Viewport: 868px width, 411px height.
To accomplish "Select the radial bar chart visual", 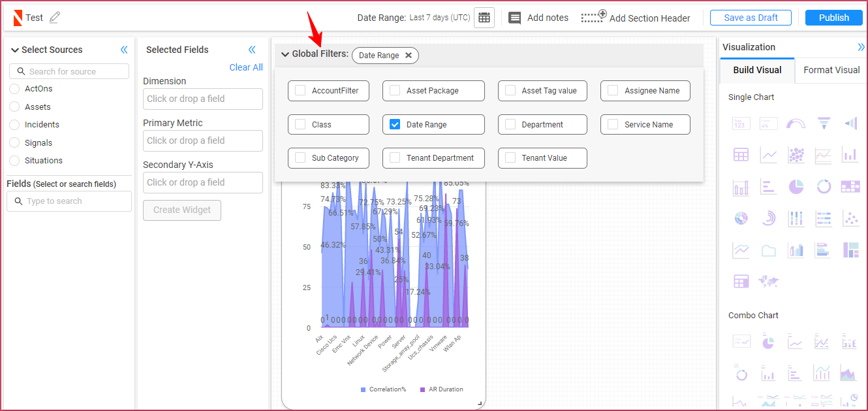I will (x=769, y=218).
